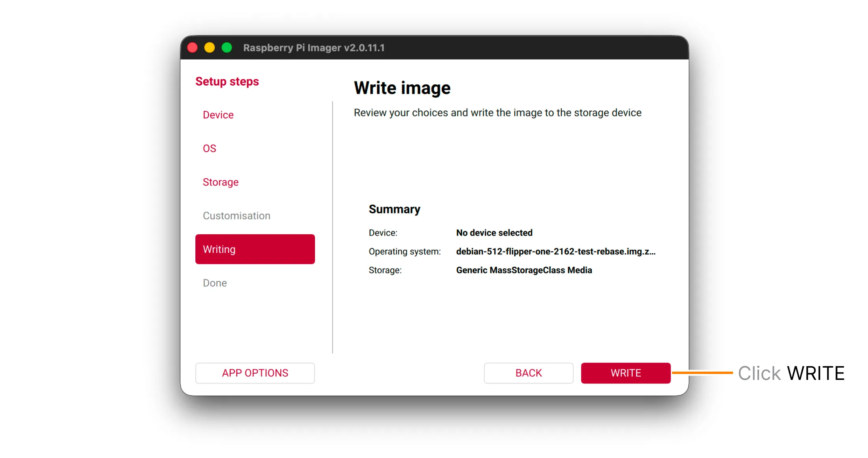Open APP OPTIONS
The image size is (868, 458).
255,373
